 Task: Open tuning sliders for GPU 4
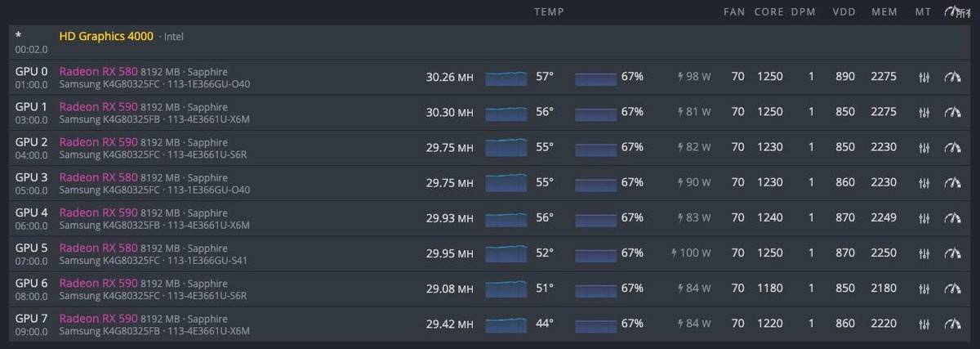point(924,218)
